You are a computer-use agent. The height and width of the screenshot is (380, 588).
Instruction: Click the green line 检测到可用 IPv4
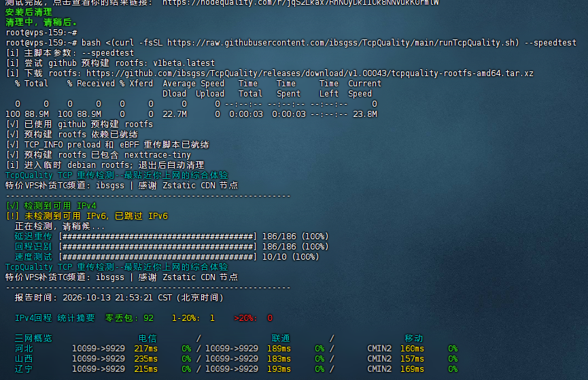pos(51,205)
